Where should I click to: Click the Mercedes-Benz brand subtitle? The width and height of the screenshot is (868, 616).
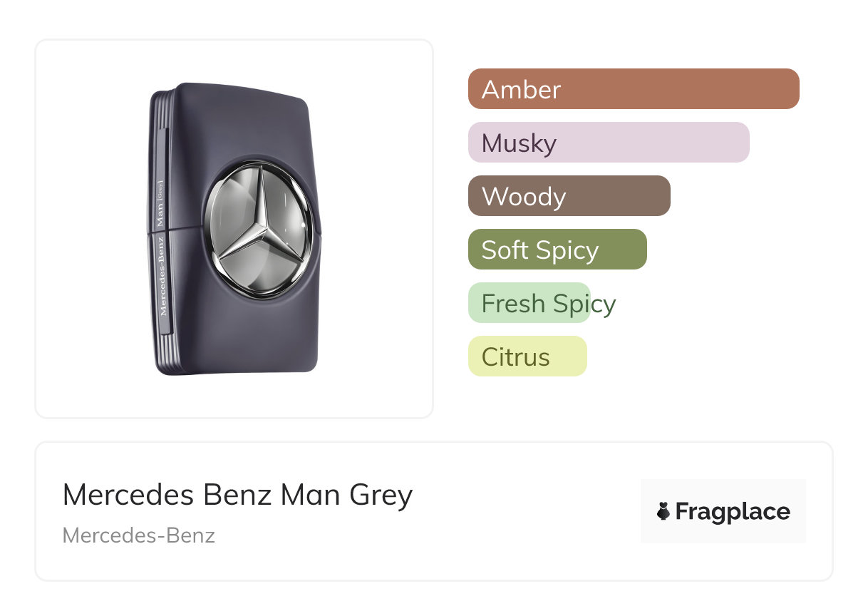coord(139,535)
